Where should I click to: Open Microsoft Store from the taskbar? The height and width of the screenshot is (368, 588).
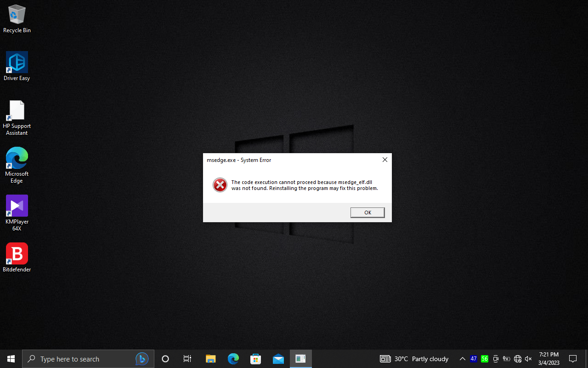tap(255, 359)
